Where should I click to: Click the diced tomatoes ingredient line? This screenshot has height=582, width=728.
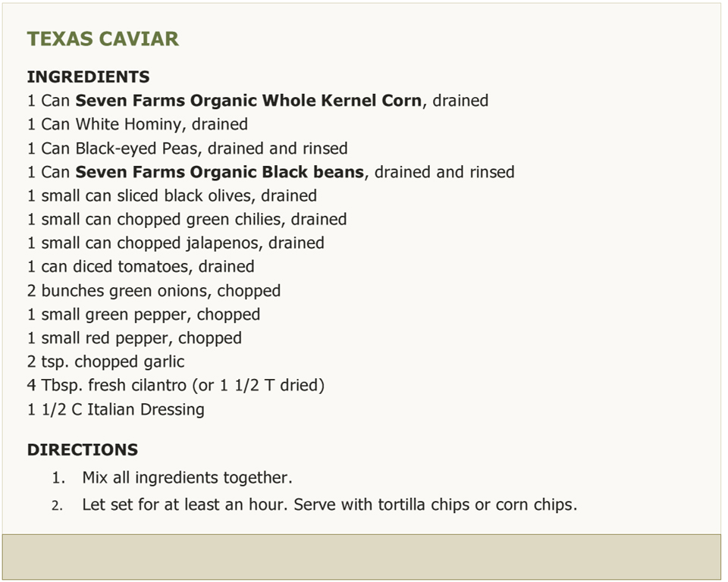pos(141,267)
